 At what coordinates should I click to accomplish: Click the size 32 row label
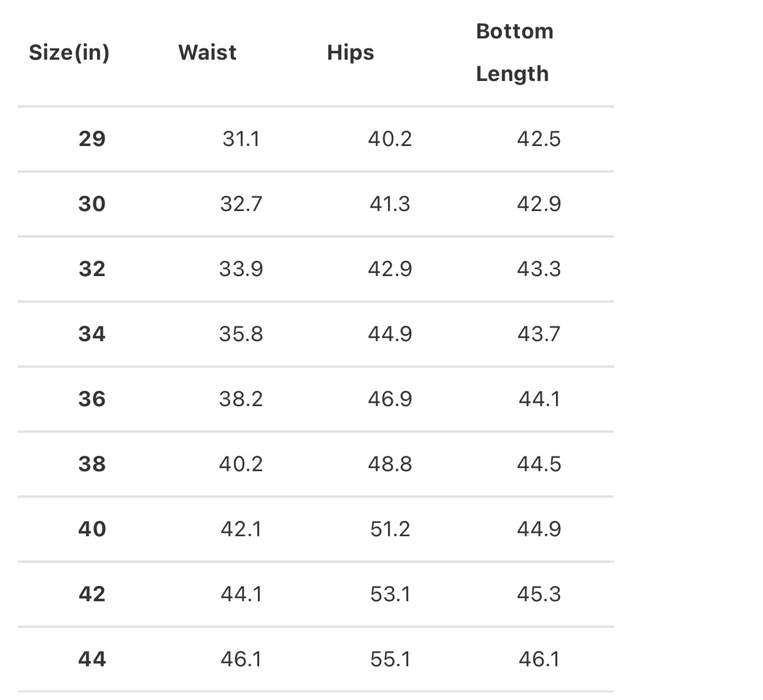pos(92,269)
